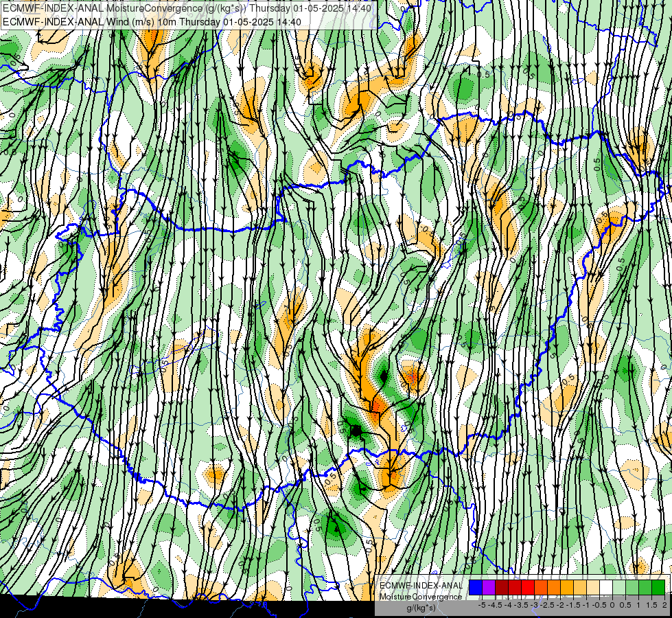Image resolution: width=672 pixels, height=618 pixels.
Task: Click the light orange swatch between -1.5 and -1
Action: pyautogui.click(x=580, y=587)
